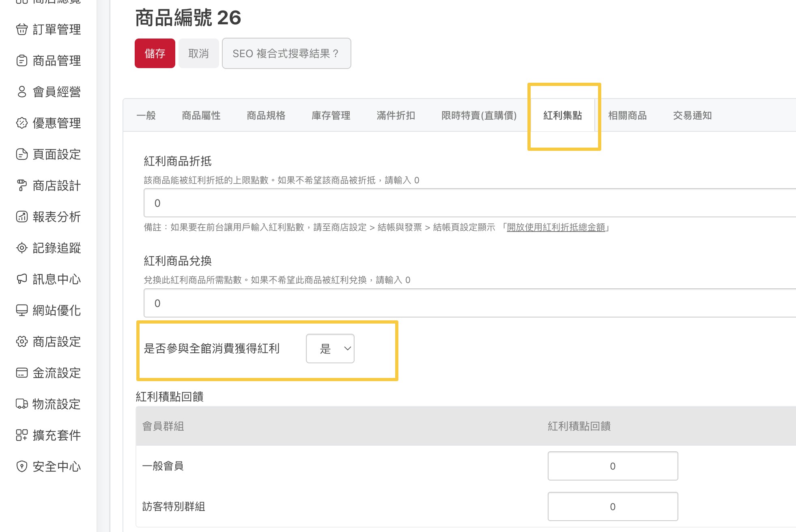796x532 pixels.
Task: Click the order management basket icon
Action: 22,30
